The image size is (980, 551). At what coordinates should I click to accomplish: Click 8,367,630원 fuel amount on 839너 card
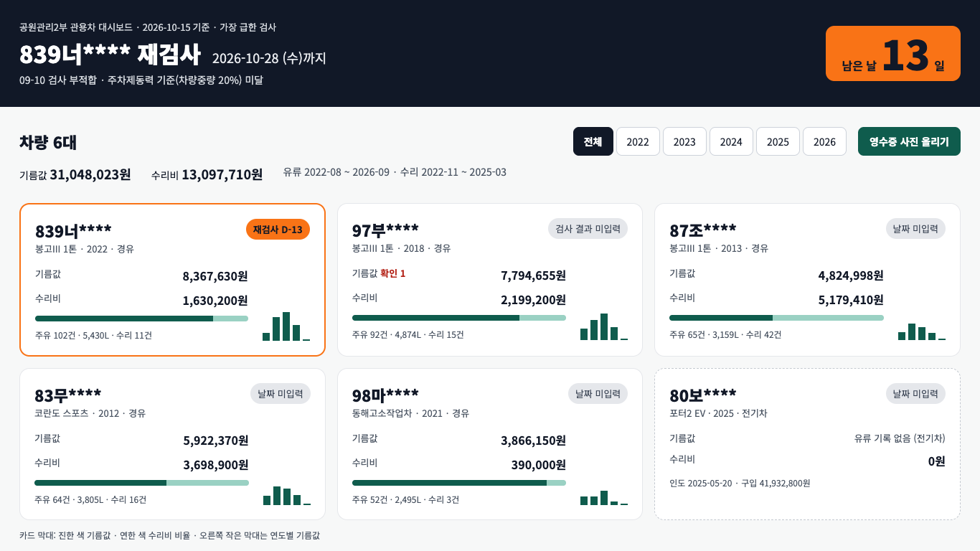[x=215, y=276]
